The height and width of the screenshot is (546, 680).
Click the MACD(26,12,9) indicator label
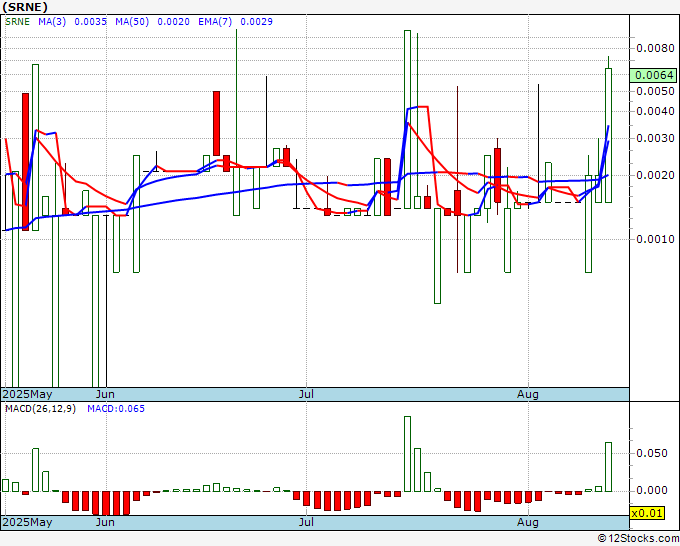pos(40,409)
